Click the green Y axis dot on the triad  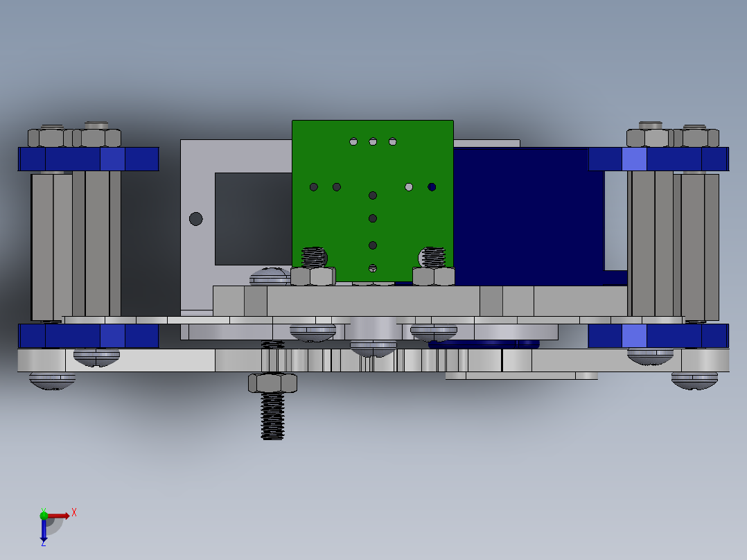44,515
